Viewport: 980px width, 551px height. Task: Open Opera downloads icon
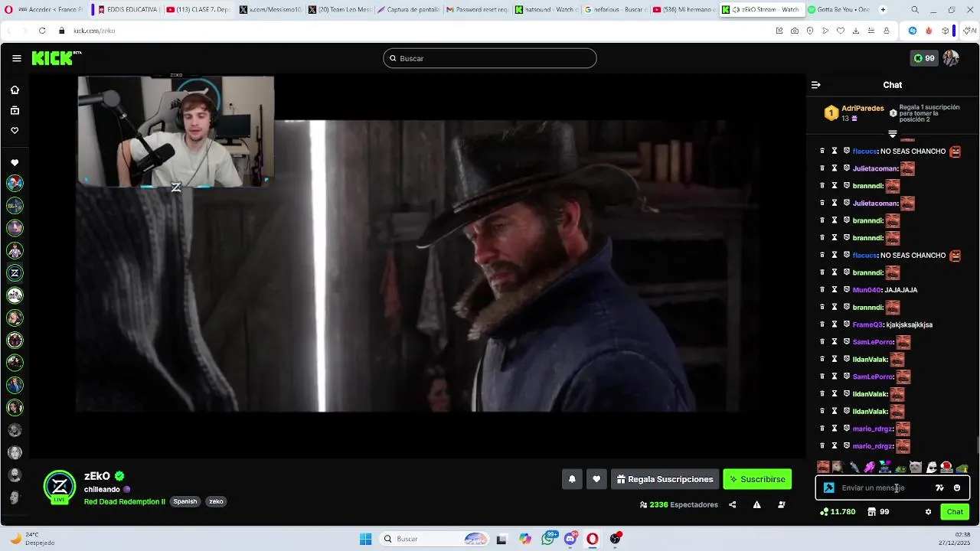[856, 31]
